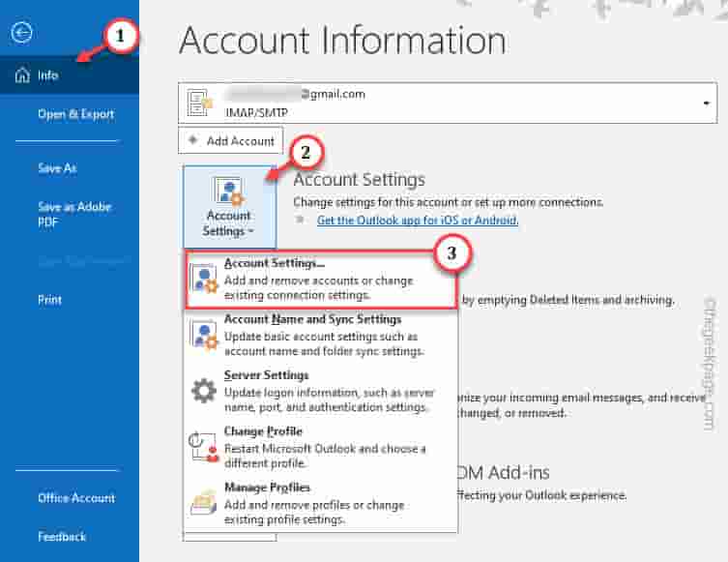Expand the email account dropdown arrow

[706, 104]
